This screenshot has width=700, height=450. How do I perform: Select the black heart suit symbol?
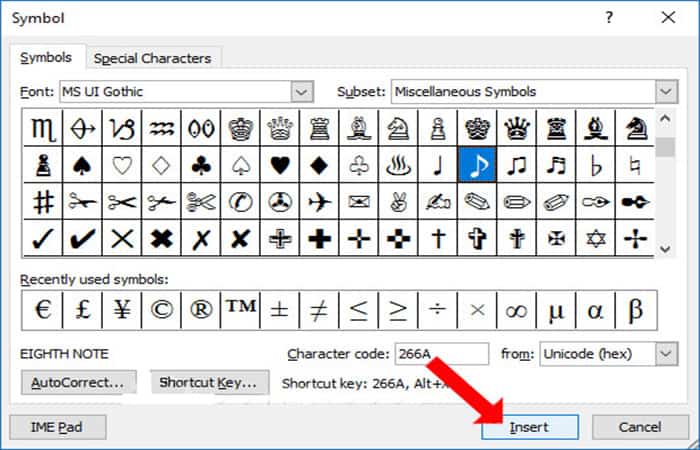[279, 165]
